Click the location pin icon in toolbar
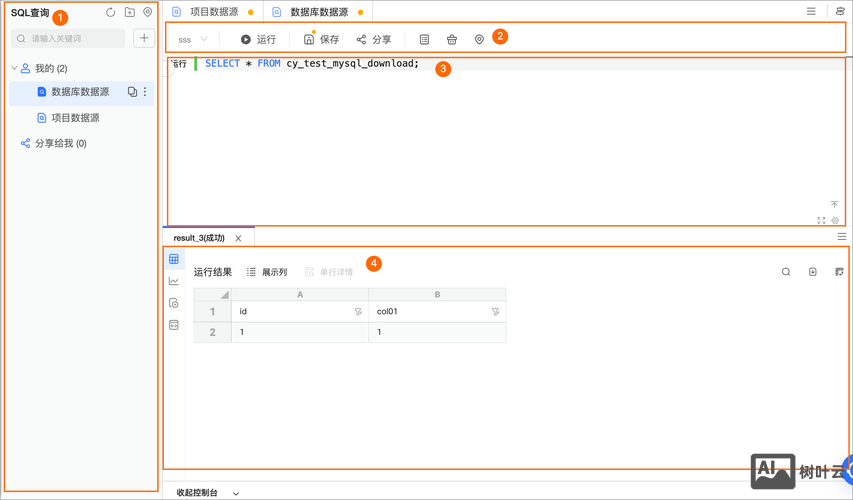The image size is (853, 500). [x=479, y=39]
